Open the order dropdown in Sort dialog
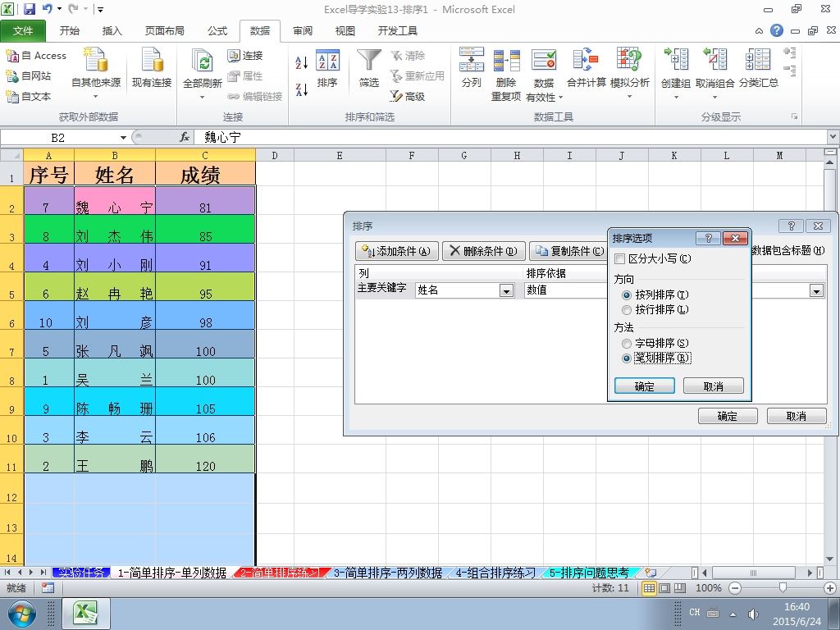The width and height of the screenshot is (840, 630). (x=816, y=290)
